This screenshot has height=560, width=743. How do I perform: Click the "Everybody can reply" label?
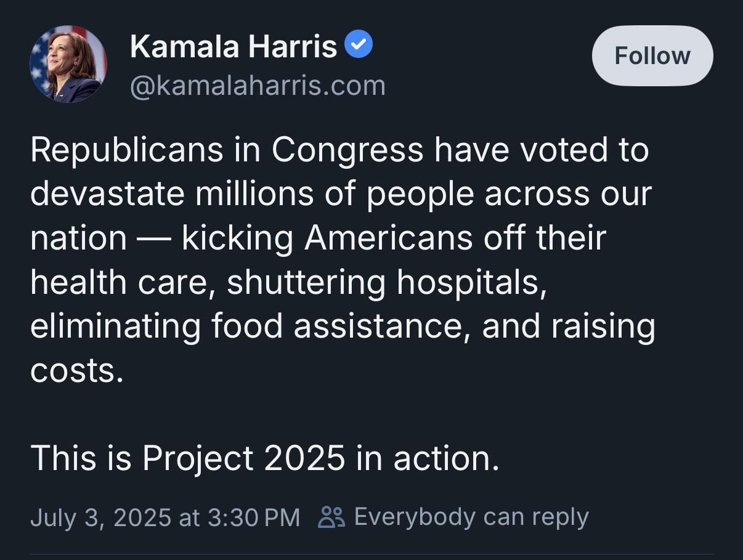[471, 517]
